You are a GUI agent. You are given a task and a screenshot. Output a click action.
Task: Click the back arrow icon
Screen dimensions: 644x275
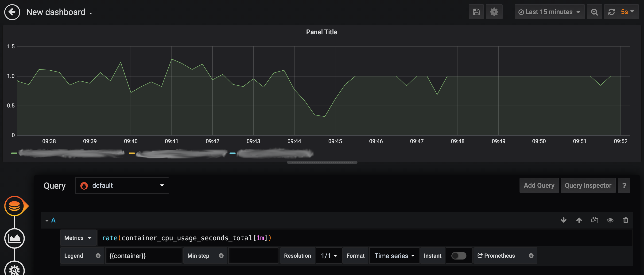(x=12, y=12)
